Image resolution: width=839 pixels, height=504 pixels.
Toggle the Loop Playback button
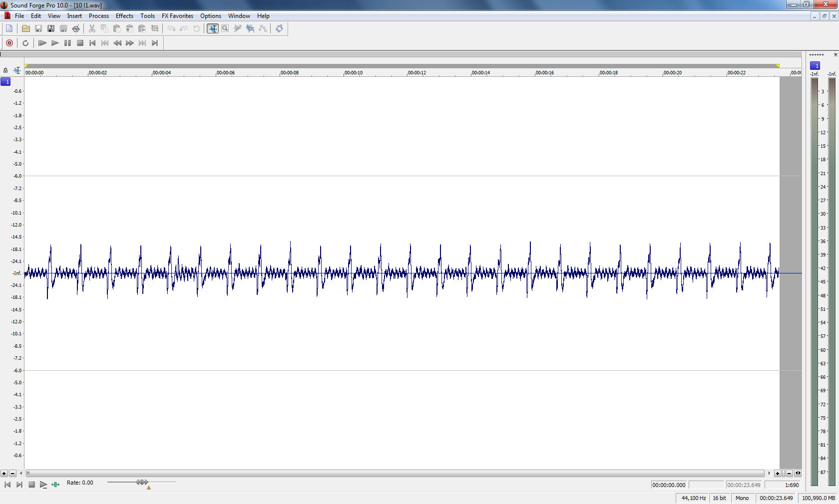(25, 43)
